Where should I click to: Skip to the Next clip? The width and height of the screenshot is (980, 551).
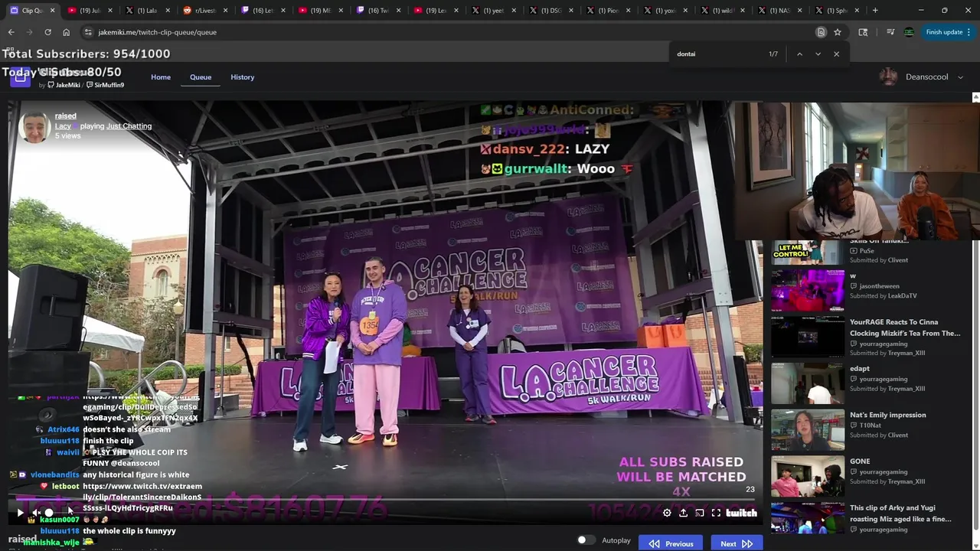736,543
